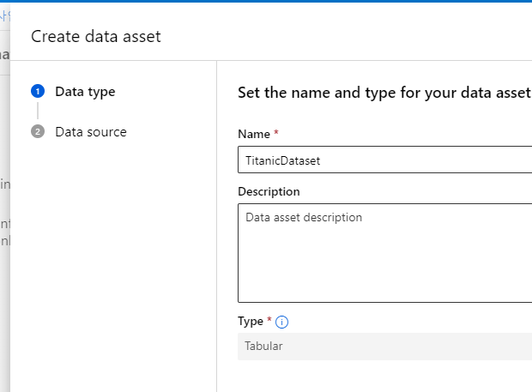Image resolution: width=532 pixels, height=392 pixels.
Task: Click the red asterisk next to Name
Action: pyautogui.click(x=276, y=134)
